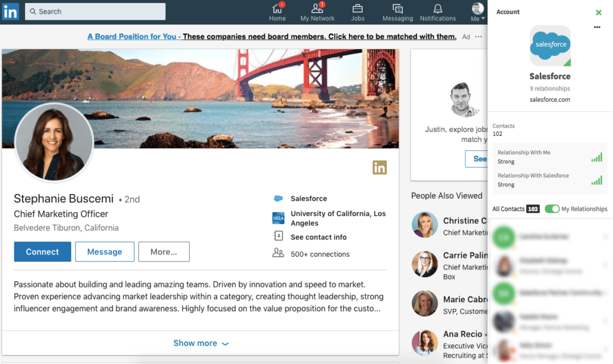
Task: Click the location Belvedere Tiburon, California
Action: (66, 227)
